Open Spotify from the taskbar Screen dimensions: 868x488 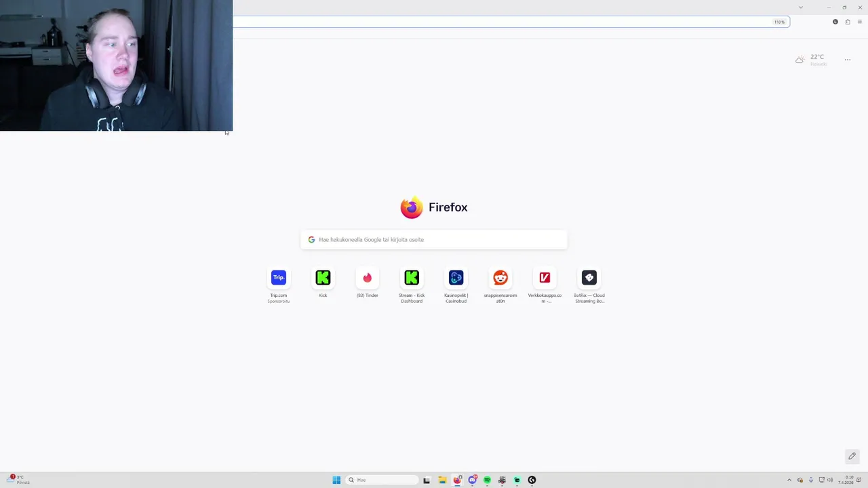487,480
